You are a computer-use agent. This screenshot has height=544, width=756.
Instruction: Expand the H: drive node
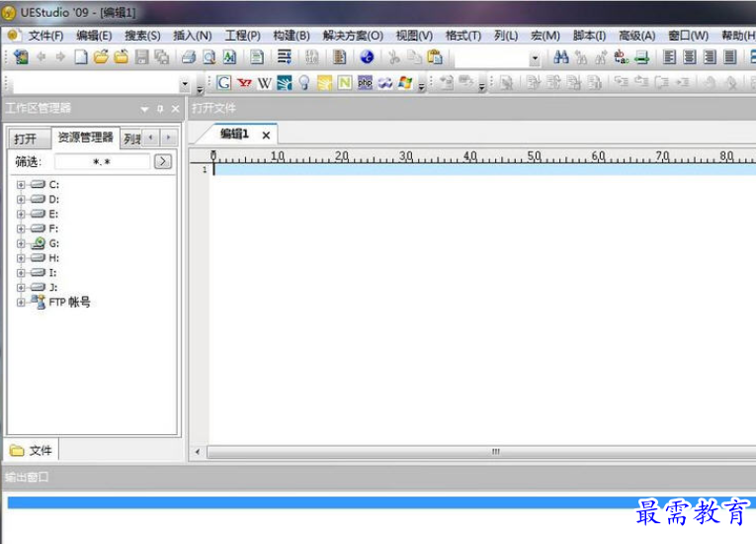(x=20, y=258)
